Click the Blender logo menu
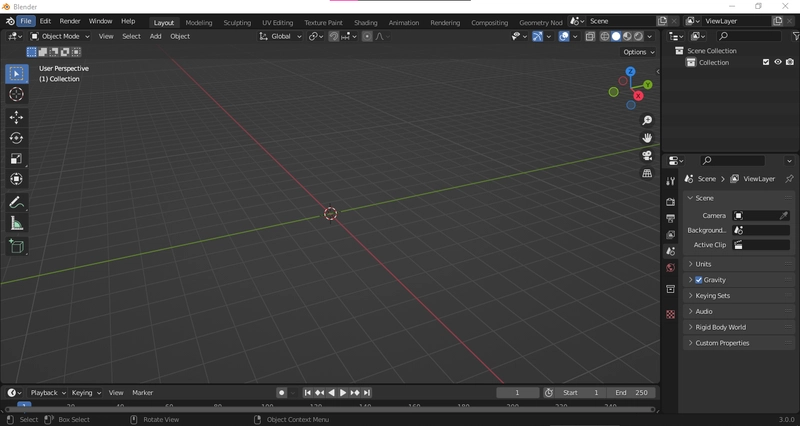 coord(10,21)
